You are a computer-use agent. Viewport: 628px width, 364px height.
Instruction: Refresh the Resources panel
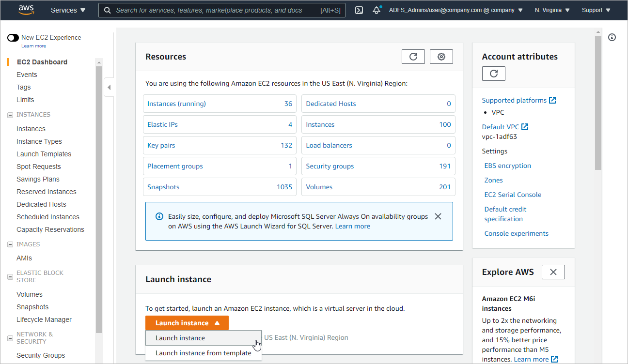pos(413,57)
